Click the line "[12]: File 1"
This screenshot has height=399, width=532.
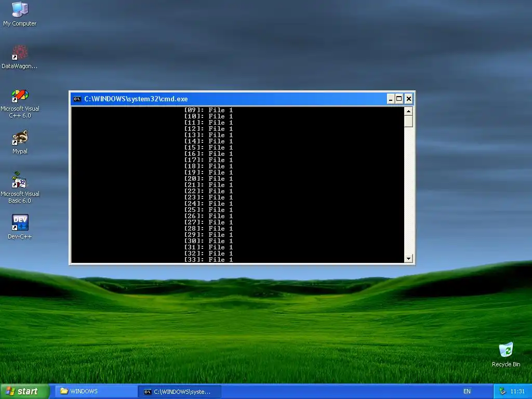point(209,129)
